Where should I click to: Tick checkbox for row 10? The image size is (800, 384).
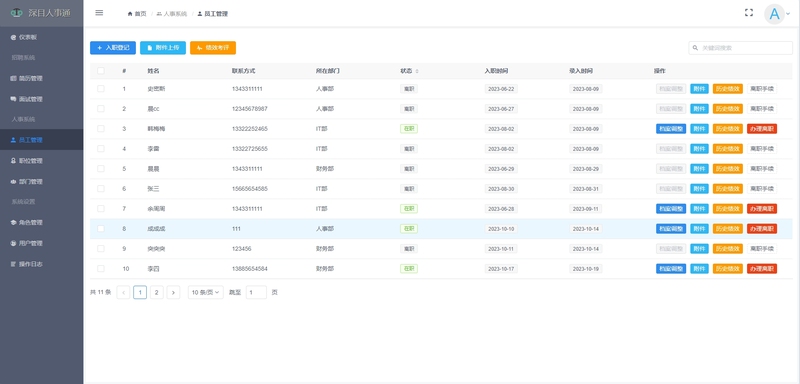(101, 268)
